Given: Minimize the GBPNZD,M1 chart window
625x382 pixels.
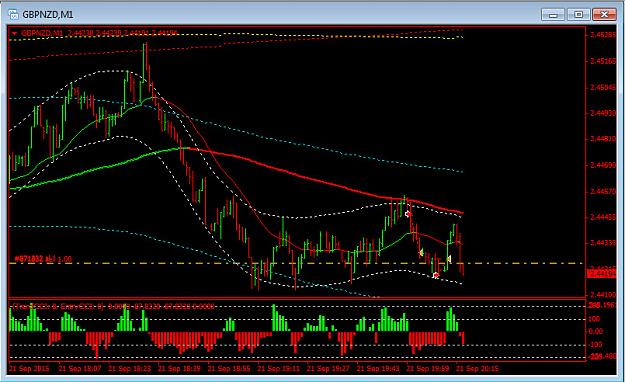Looking at the screenshot, I should pos(553,15).
